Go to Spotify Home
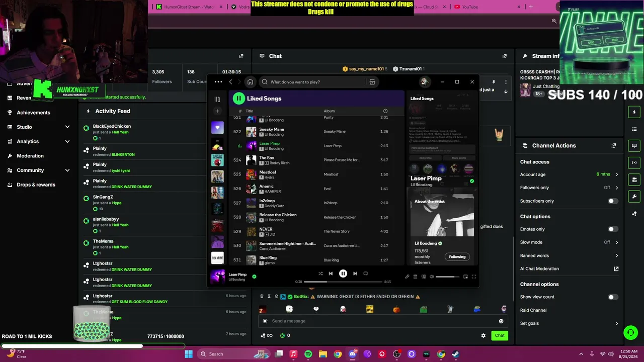 click(x=250, y=82)
